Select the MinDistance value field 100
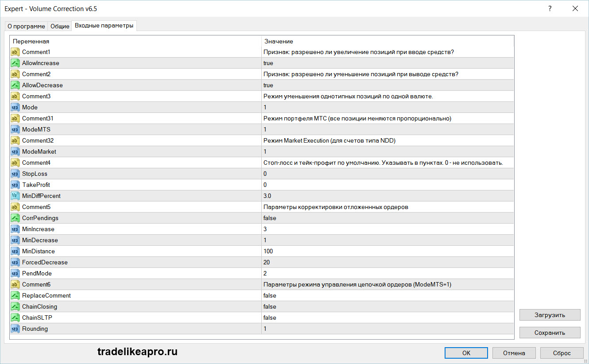 387,251
